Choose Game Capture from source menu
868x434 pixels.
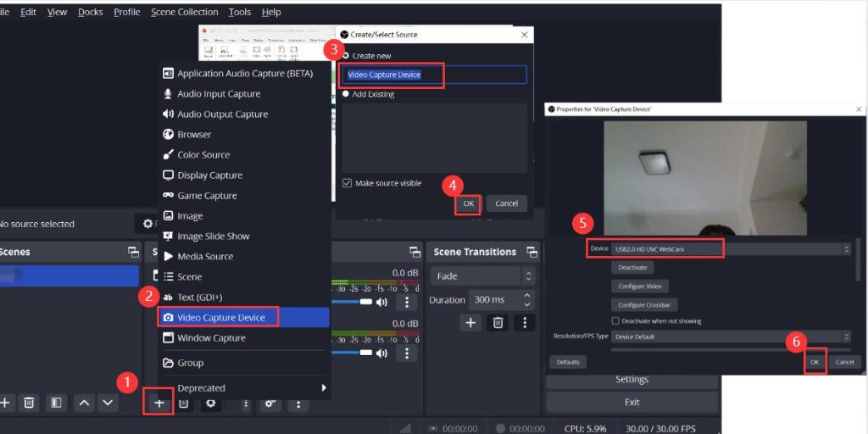click(243, 196)
